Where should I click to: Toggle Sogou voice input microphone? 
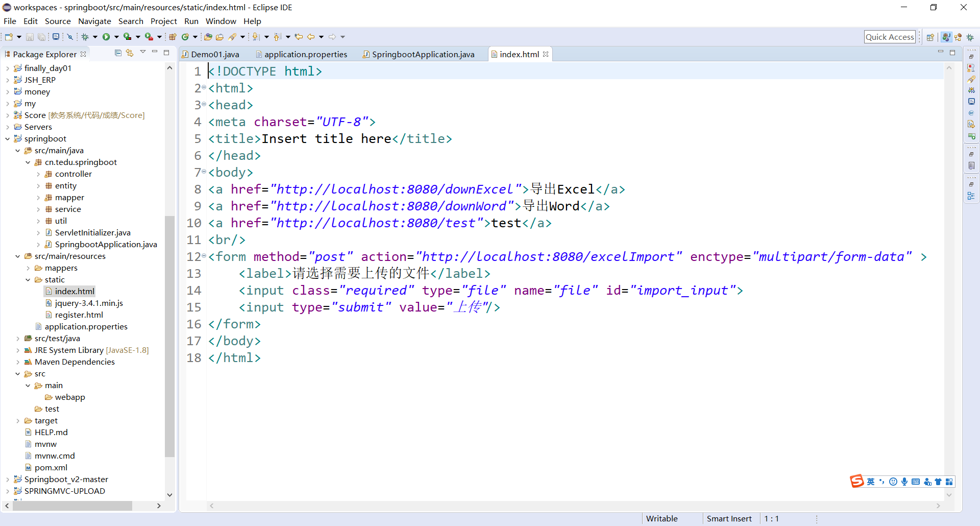pos(904,482)
